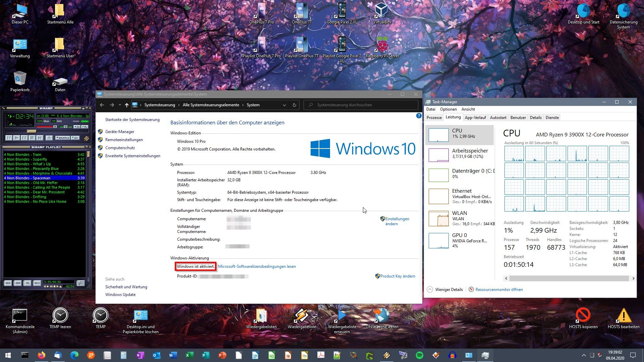
Task: Open DNS-Cache leeren desktop shortcut
Action: coord(382,318)
